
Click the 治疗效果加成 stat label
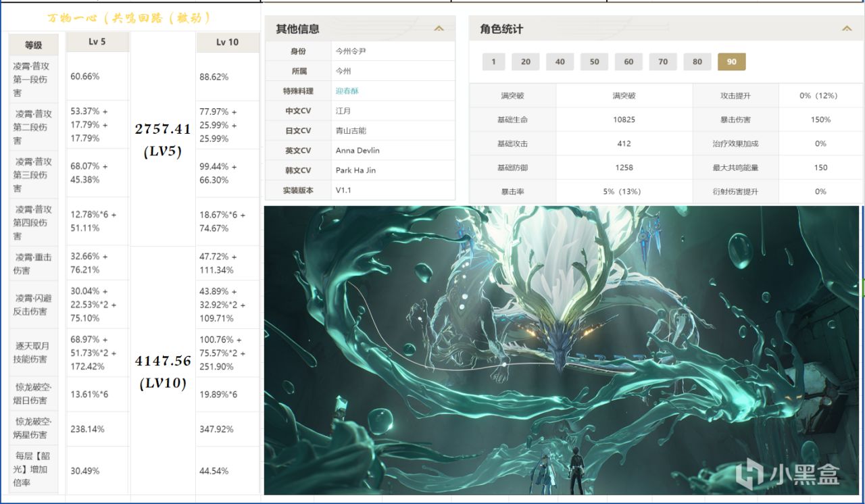(x=735, y=143)
